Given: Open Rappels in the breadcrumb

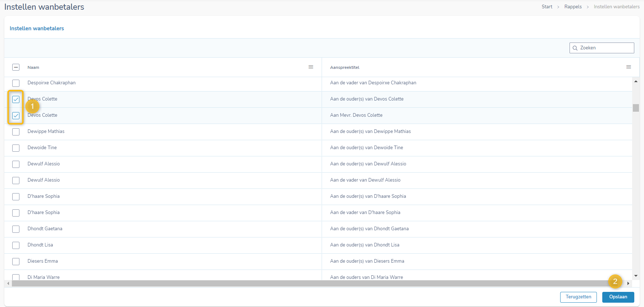Looking at the screenshot, I should (x=573, y=7).
